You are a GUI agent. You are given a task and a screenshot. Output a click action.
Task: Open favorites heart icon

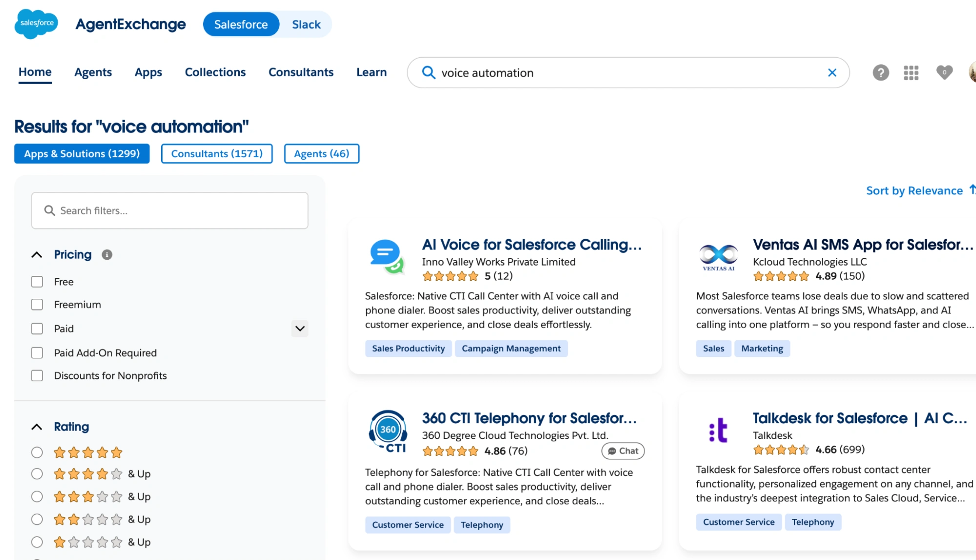pyautogui.click(x=944, y=72)
